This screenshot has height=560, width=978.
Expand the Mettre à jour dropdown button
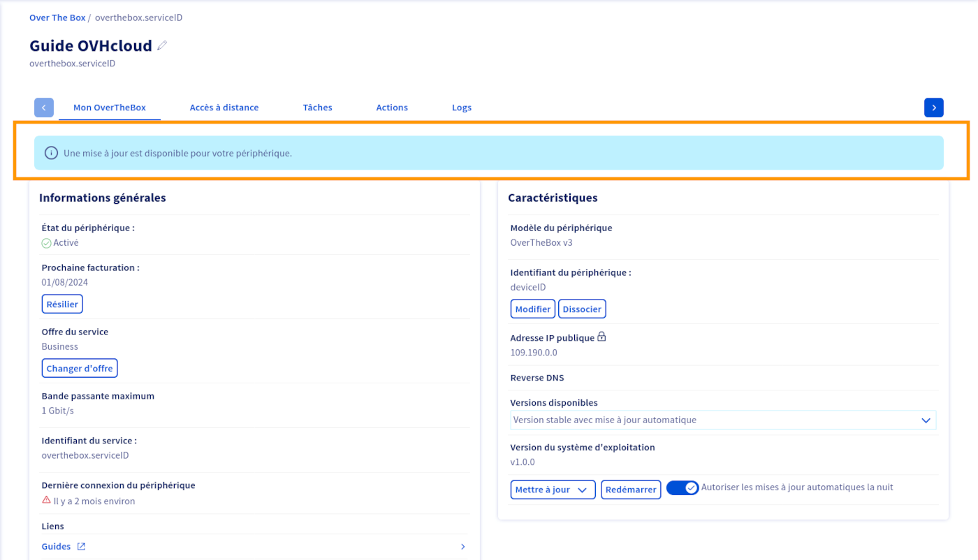pyautogui.click(x=553, y=490)
